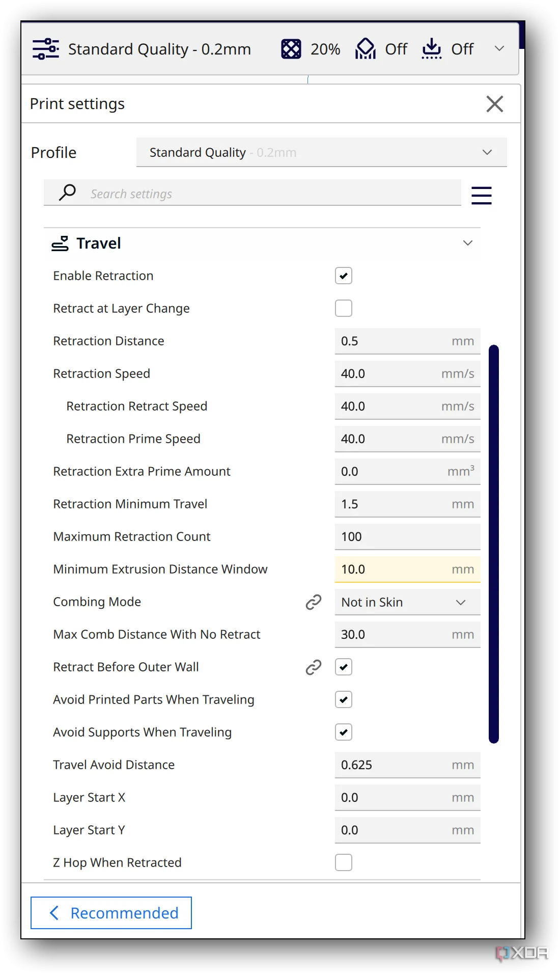Open the Combing Mode dropdown
Viewport: 560px width, 974px height.
[407, 602]
